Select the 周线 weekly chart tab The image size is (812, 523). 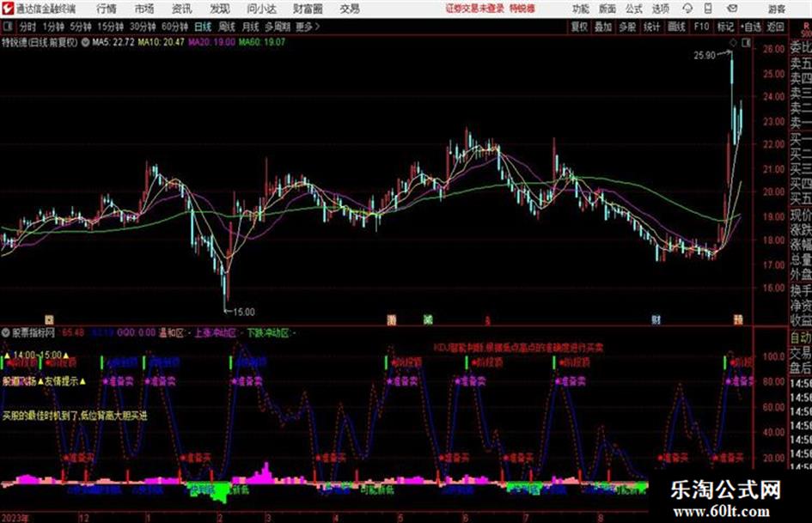(x=227, y=27)
